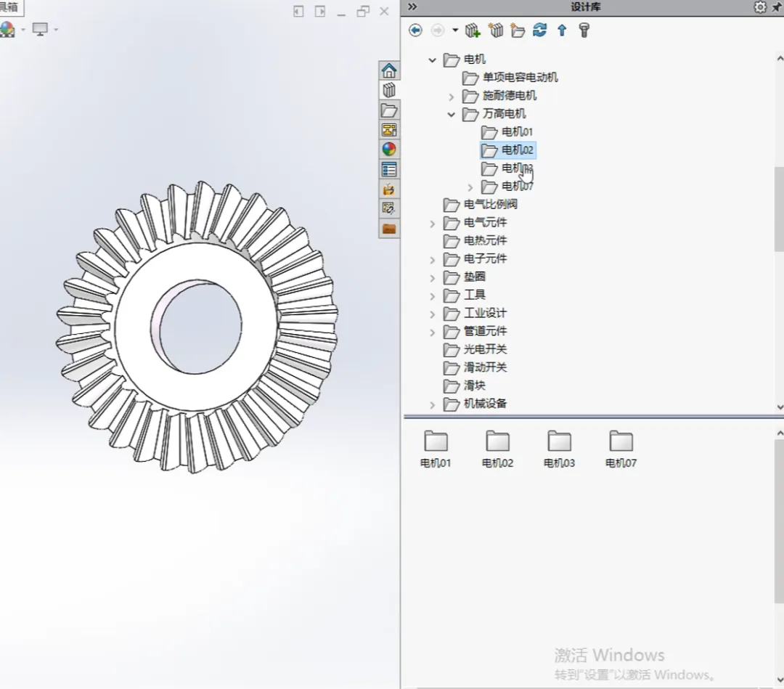The width and height of the screenshot is (784, 689).
Task: Click the 设计库 panel title
Action: (586, 7)
